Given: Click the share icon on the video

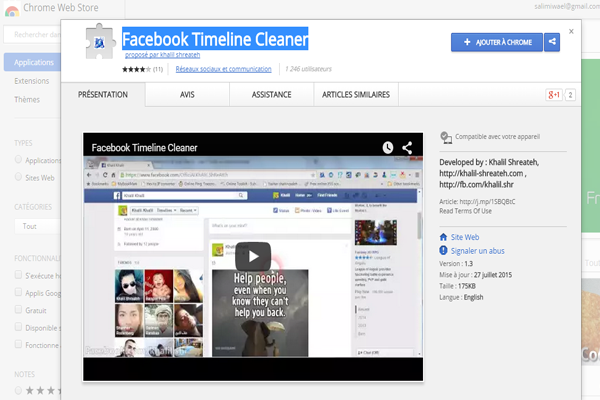Looking at the screenshot, I should [x=407, y=147].
